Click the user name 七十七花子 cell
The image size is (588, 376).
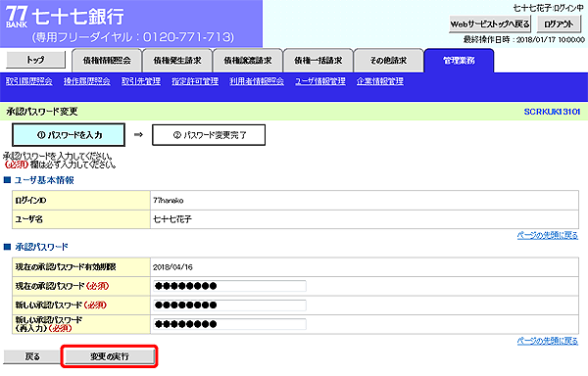tap(365, 219)
